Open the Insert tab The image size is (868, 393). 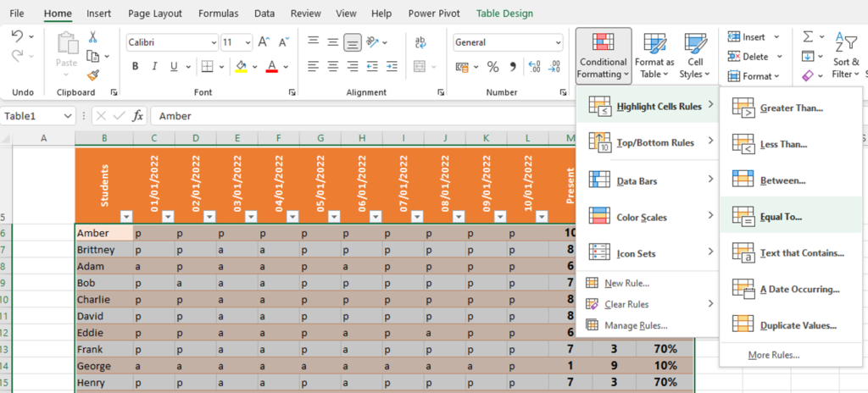(x=98, y=14)
